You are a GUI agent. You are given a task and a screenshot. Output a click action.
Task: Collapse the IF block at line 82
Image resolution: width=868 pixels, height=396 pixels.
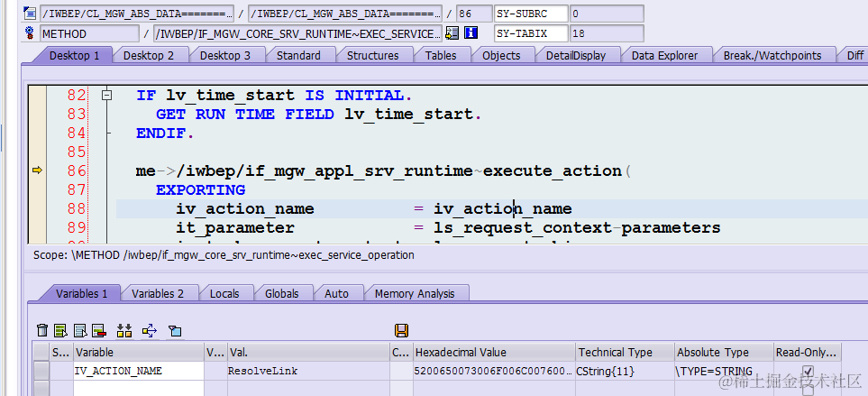tap(107, 96)
